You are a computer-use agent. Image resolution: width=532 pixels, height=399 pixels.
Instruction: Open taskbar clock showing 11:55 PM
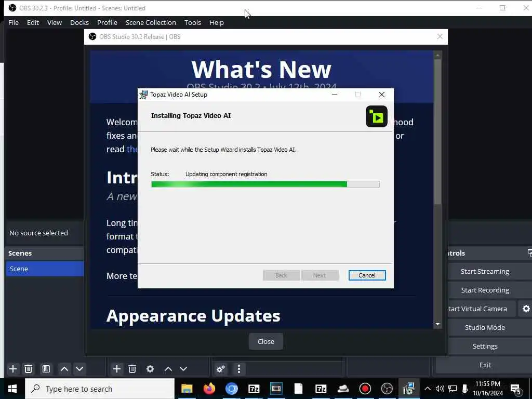[x=488, y=389]
